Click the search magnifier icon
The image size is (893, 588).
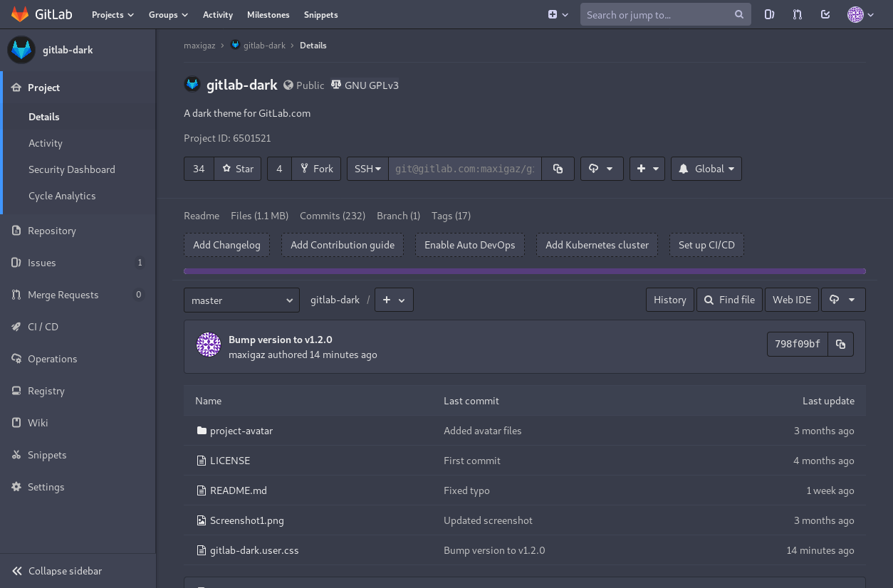click(739, 14)
